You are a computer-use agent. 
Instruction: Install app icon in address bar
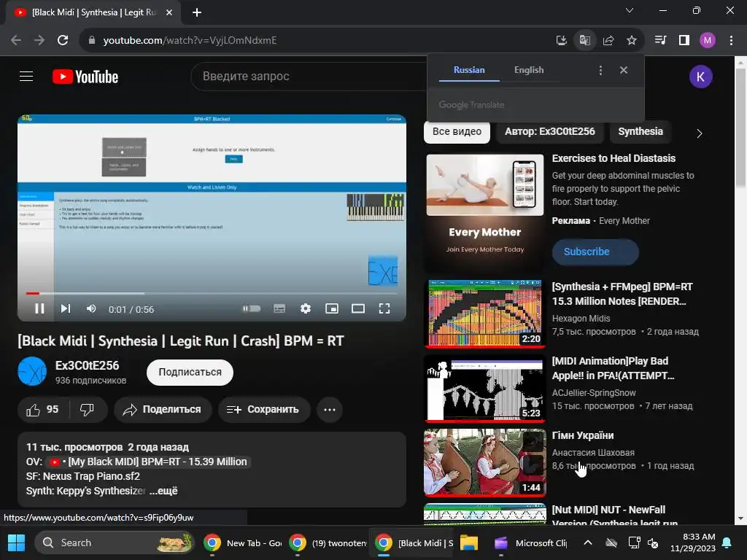click(562, 41)
